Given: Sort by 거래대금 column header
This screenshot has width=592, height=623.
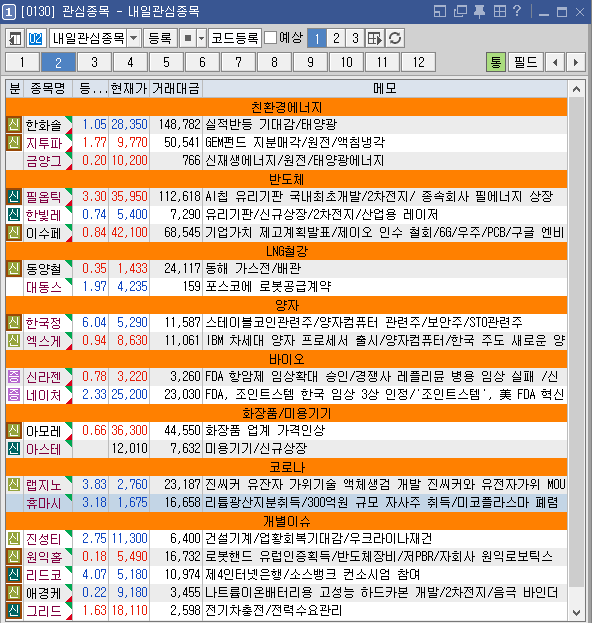Looking at the screenshot, I should point(176,89).
